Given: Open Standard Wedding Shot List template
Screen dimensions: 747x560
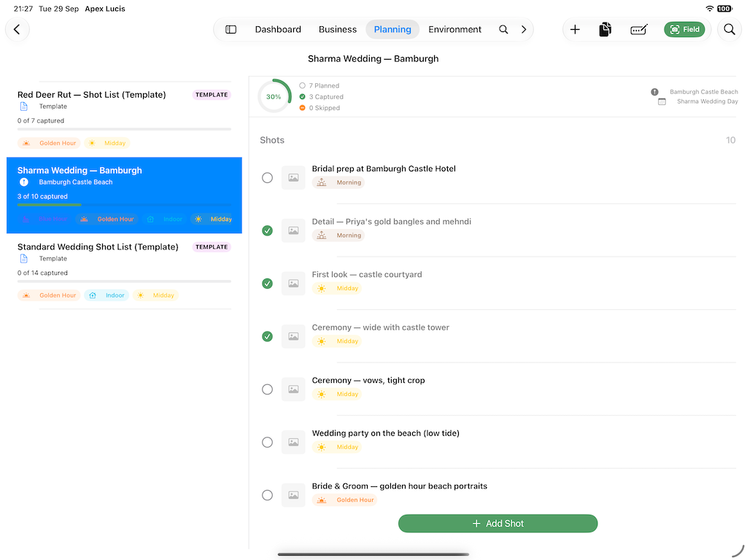Looking at the screenshot, I should (x=124, y=271).
